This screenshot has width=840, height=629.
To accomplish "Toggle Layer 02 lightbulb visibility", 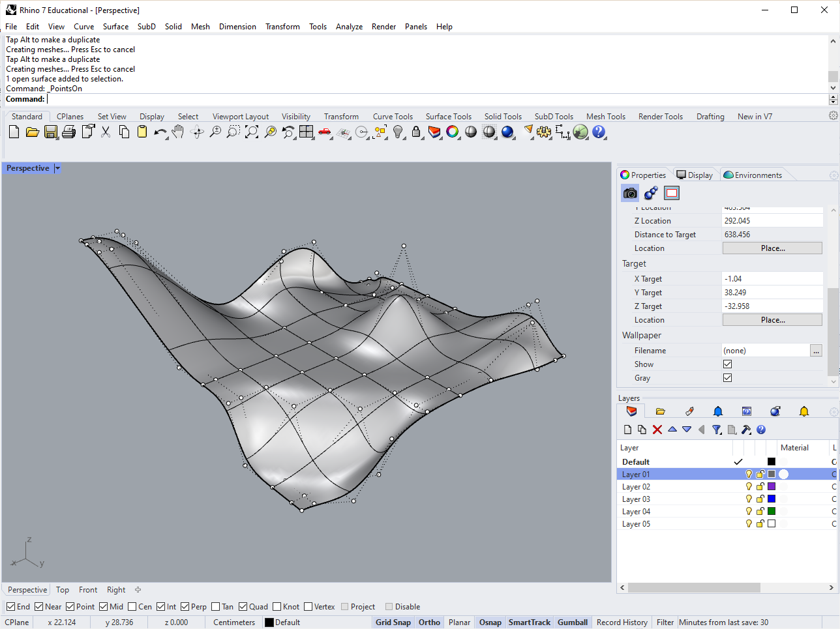I will point(749,487).
